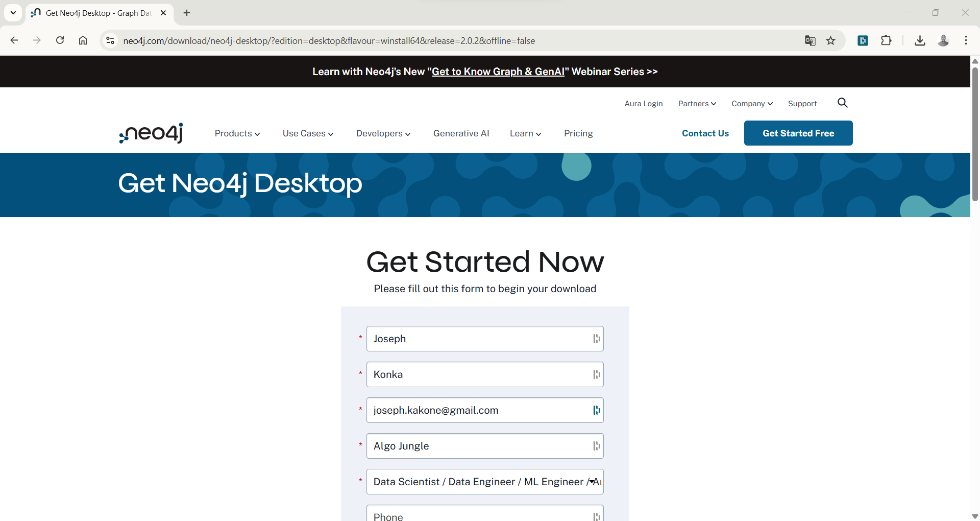Viewport: 980px width, 521px height.
Task: Expand the Company dropdown
Action: (752, 104)
